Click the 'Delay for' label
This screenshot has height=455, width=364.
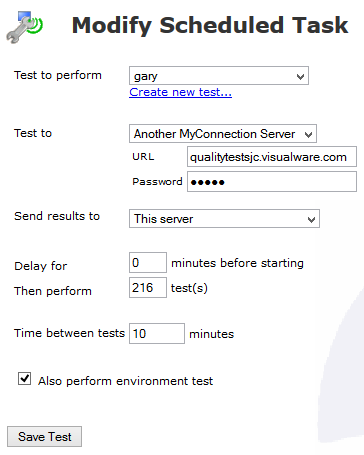[41, 266]
